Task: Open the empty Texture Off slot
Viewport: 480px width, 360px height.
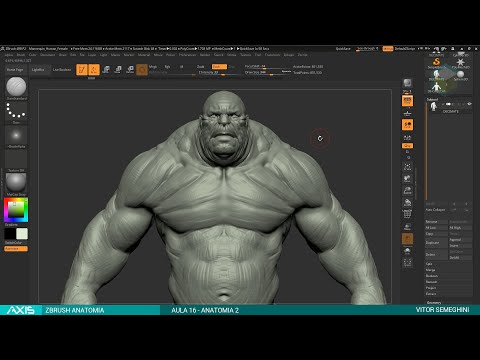Action: (x=16, y=159)
